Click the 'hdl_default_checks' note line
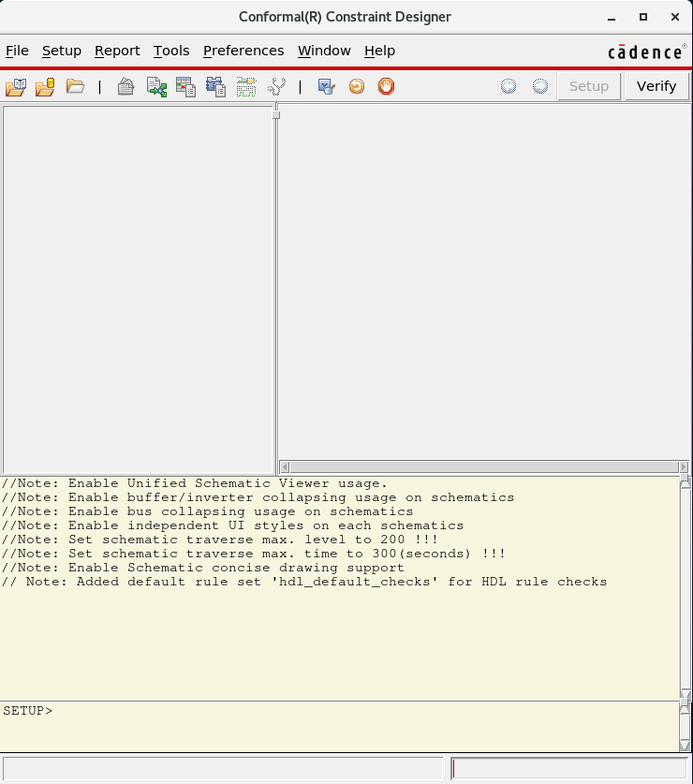Viewport: 693px width, 784px height. pos(304,582)
